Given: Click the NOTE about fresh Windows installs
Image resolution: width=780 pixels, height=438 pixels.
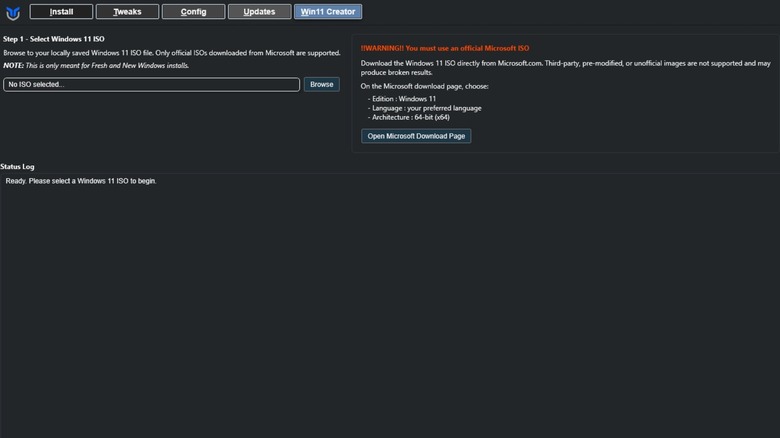Looking at the screenshot, I should coord(96,66).
